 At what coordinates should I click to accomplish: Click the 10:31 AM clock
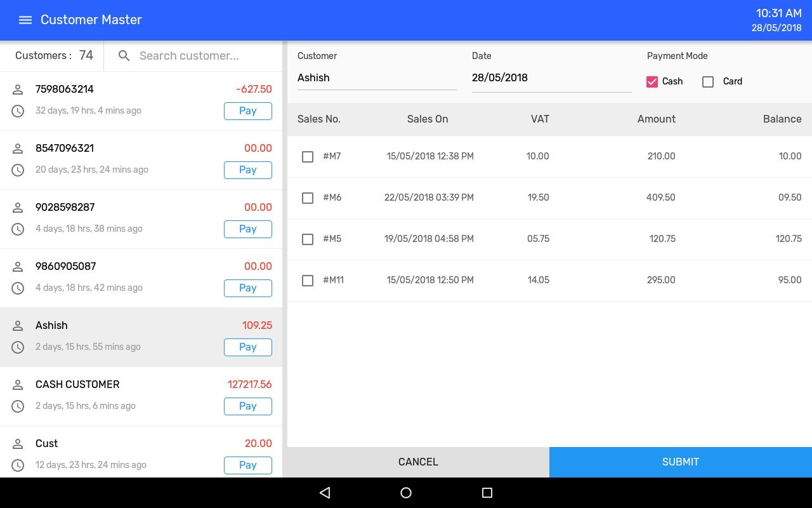click(779, 13)
